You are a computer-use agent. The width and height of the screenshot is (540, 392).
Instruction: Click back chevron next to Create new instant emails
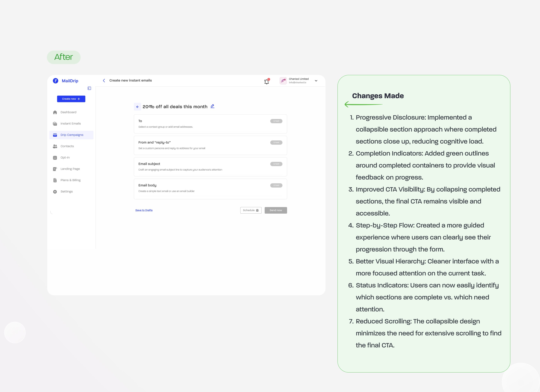[104, 80]
